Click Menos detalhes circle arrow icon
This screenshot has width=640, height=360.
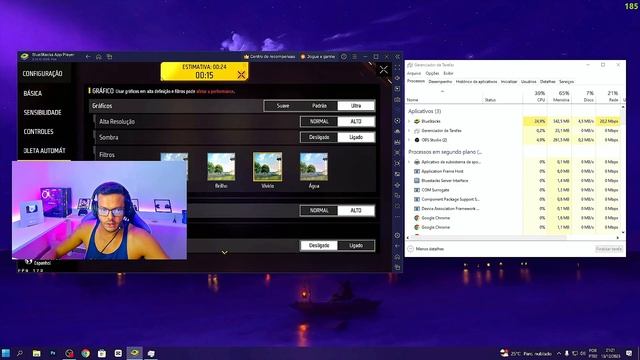click(411, 249)
